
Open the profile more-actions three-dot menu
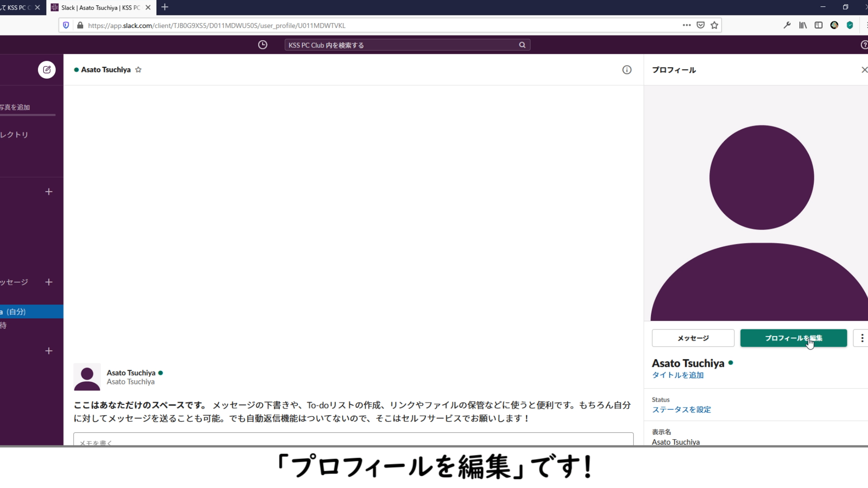[x=862, y=338]
